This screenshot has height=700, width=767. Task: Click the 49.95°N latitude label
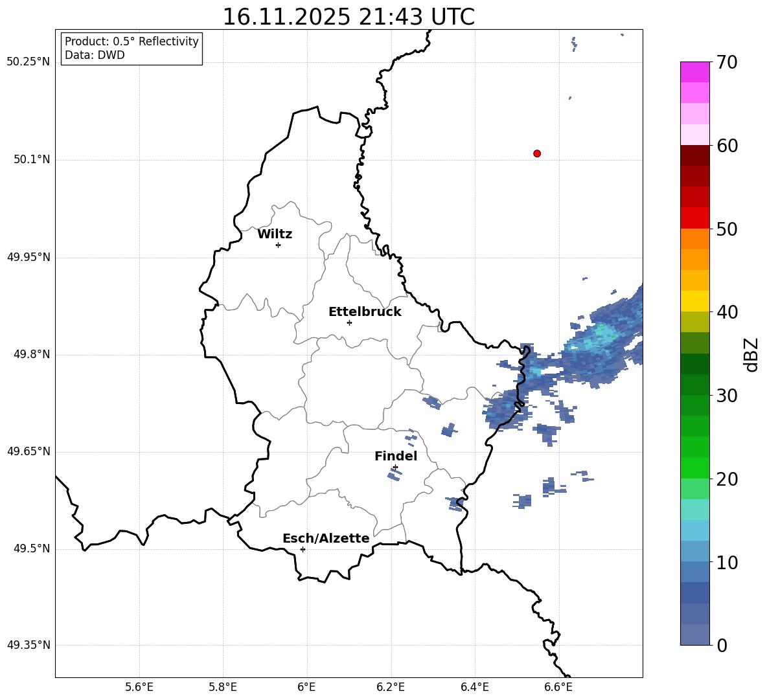(29, 256)
